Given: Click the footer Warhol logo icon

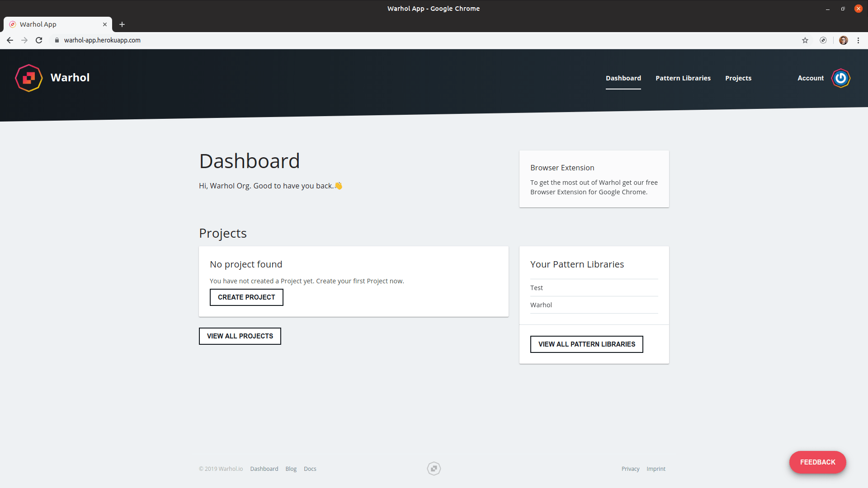Looking at the screenshot, I should coord(434,469).
